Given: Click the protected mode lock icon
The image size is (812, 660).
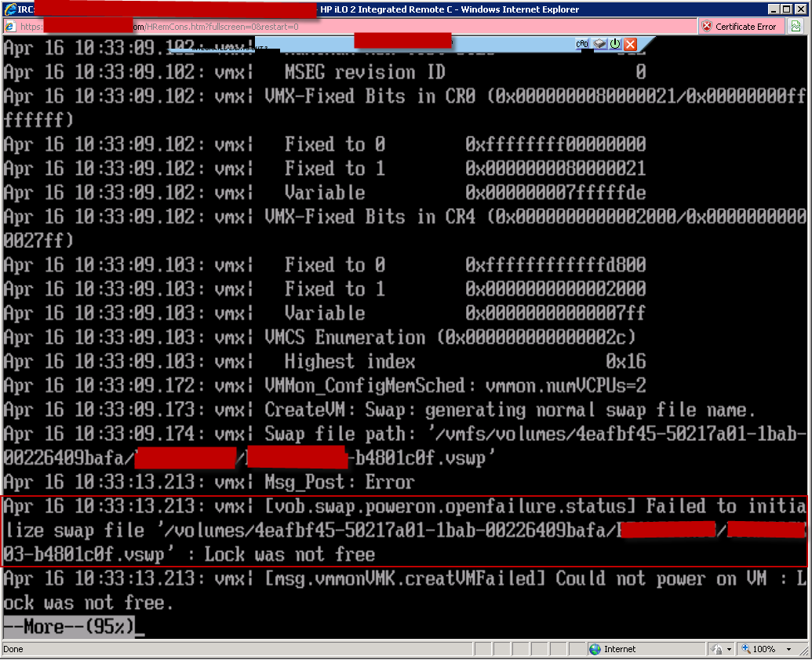Looking at the screenshot, I should pos(717,649).
